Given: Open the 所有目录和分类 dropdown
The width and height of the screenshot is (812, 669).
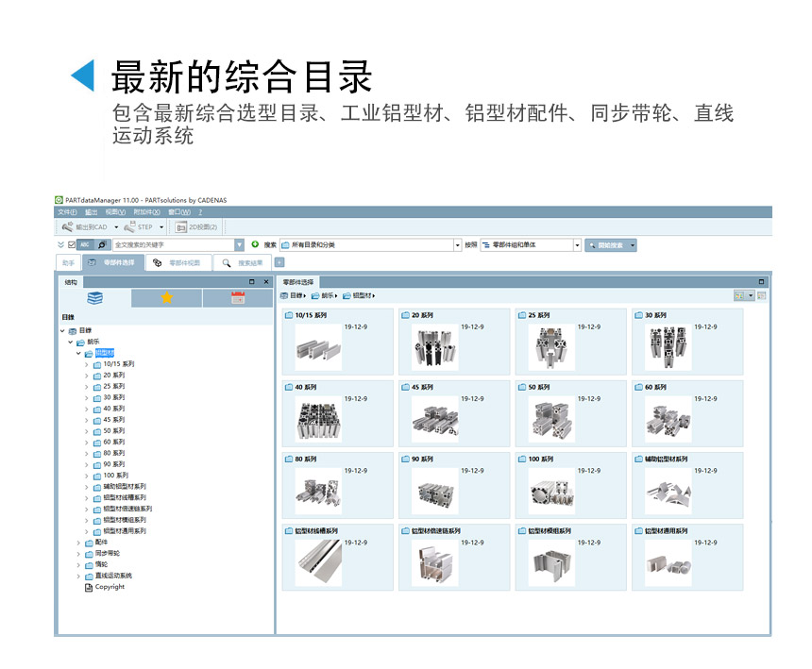Looking at the screenshot, I should pyautogui.click(x=457, y=245).
